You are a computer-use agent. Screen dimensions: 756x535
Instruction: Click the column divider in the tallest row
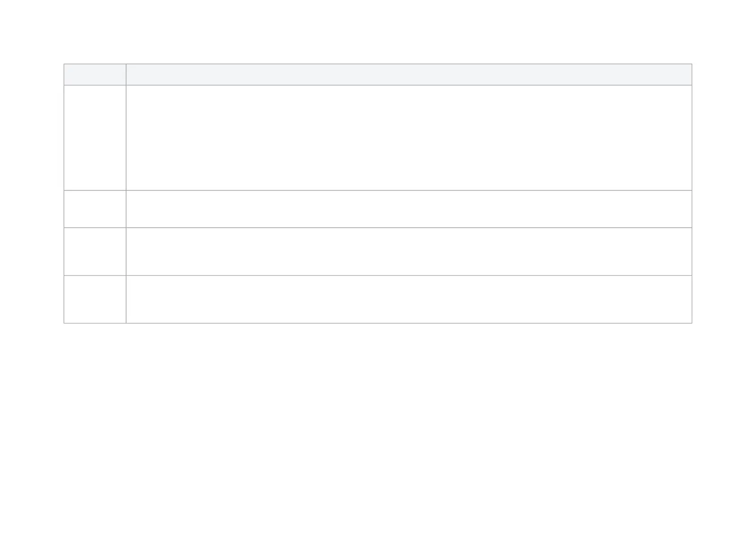point(126,138)
